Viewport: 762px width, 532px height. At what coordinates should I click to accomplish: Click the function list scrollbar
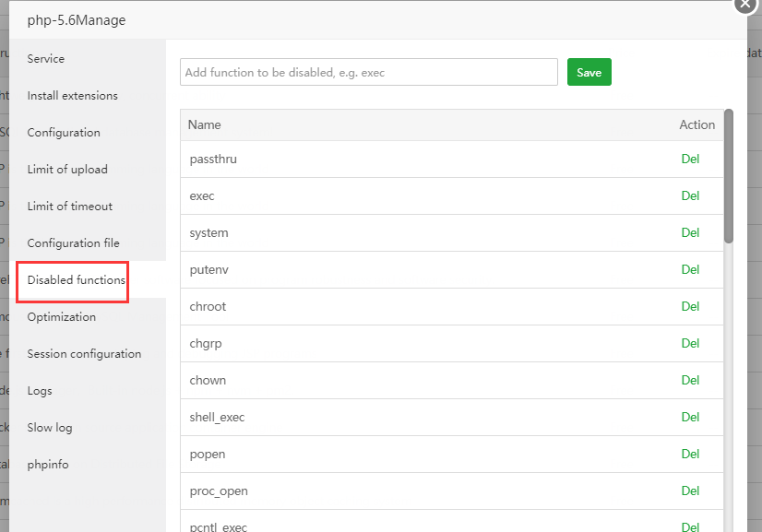tap(729, 175)
